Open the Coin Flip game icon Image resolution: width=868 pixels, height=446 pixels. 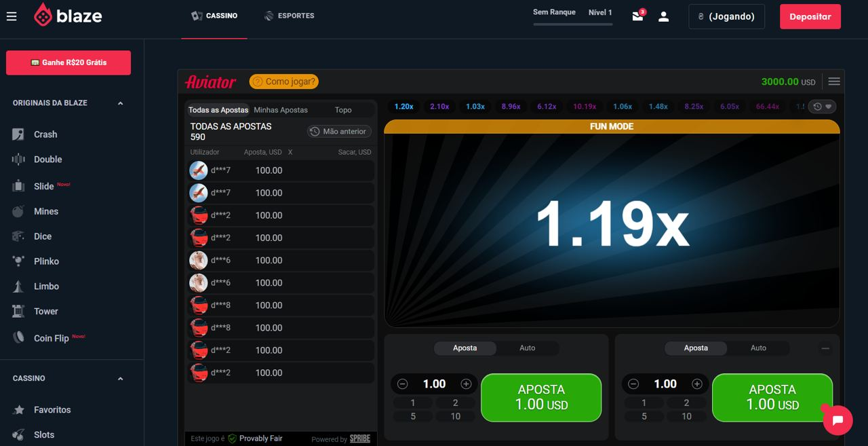coord(19,337)
